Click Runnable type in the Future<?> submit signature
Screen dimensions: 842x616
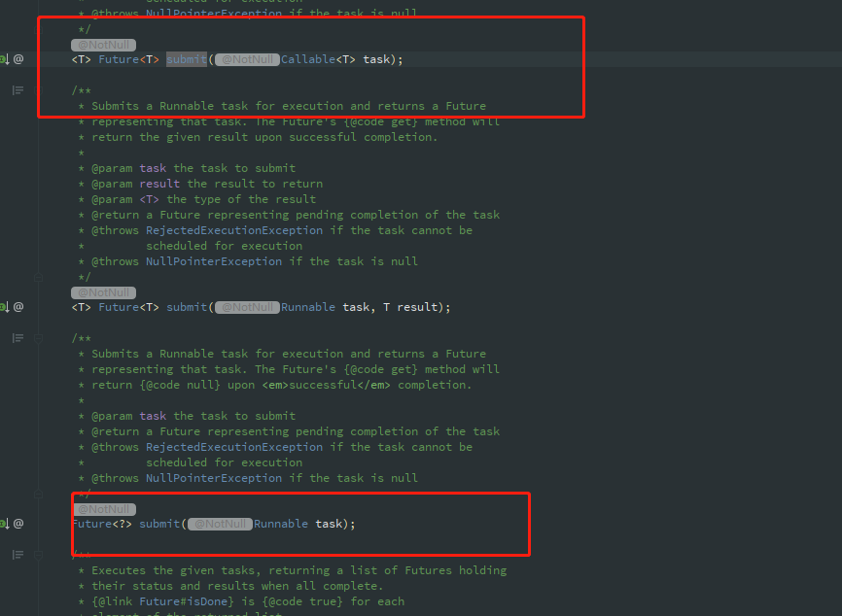[280, 525]
